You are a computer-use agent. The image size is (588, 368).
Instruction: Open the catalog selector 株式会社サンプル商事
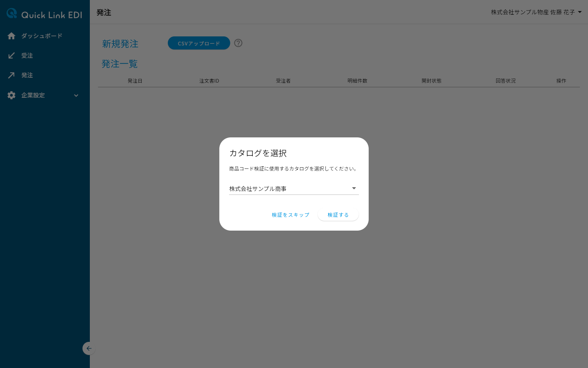pos(294,188)
